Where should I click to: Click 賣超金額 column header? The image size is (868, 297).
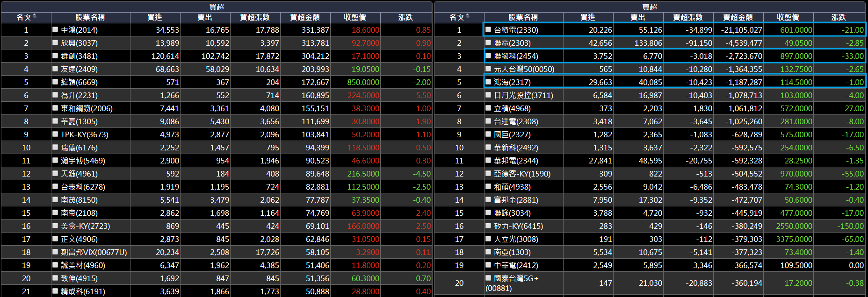pyautogui.click(x=738, y=17)
